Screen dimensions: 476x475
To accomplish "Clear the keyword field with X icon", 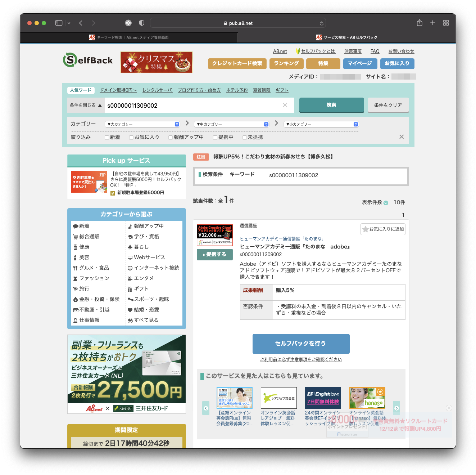I will 285,105.
